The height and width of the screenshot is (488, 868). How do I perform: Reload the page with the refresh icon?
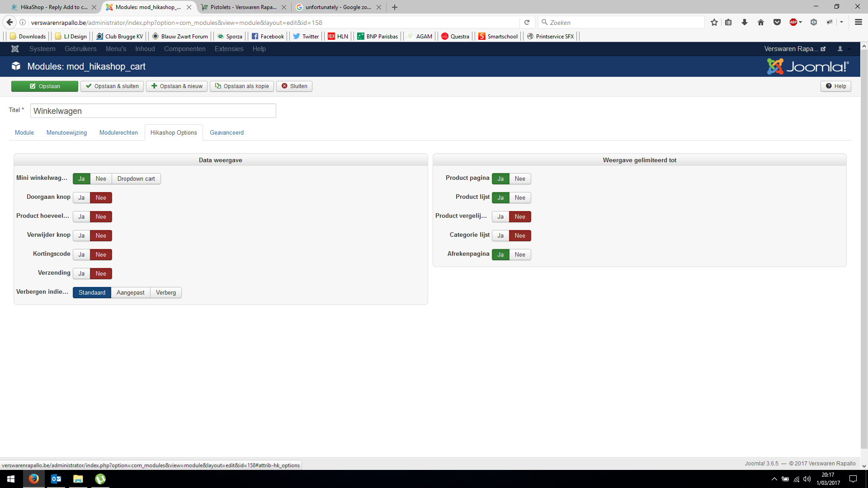point(527,22)
